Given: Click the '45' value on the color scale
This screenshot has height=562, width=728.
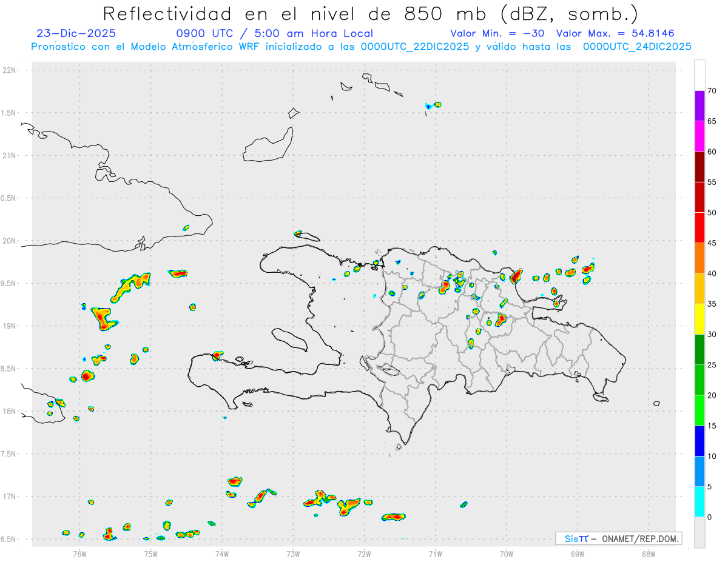Looking at the screenshot, I should tap(712, 243).
